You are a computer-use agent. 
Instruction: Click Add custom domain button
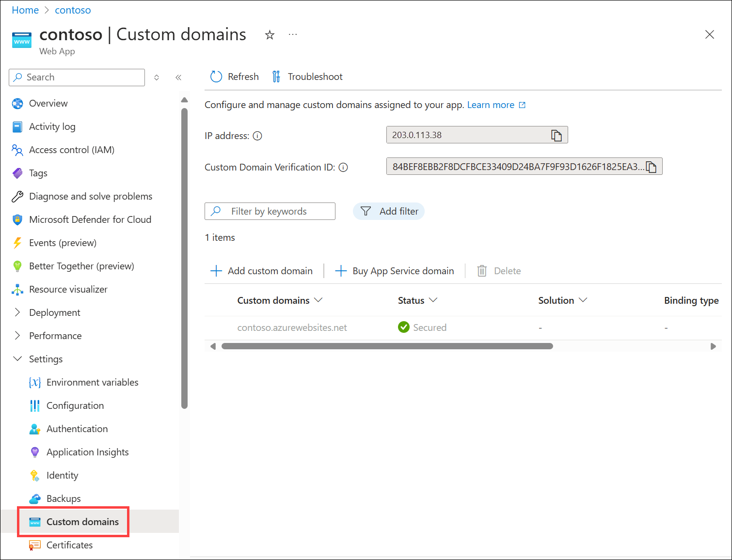point(262,271)
